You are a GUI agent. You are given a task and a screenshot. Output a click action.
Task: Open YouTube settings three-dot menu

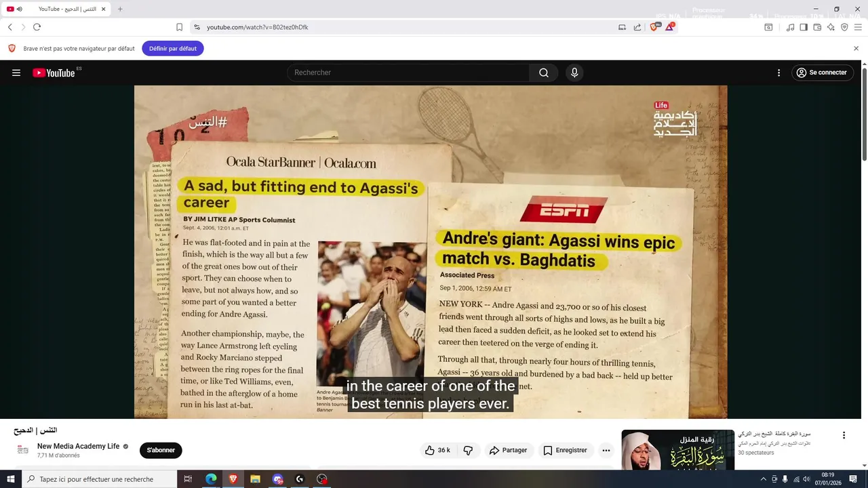(x=778, y=73)
